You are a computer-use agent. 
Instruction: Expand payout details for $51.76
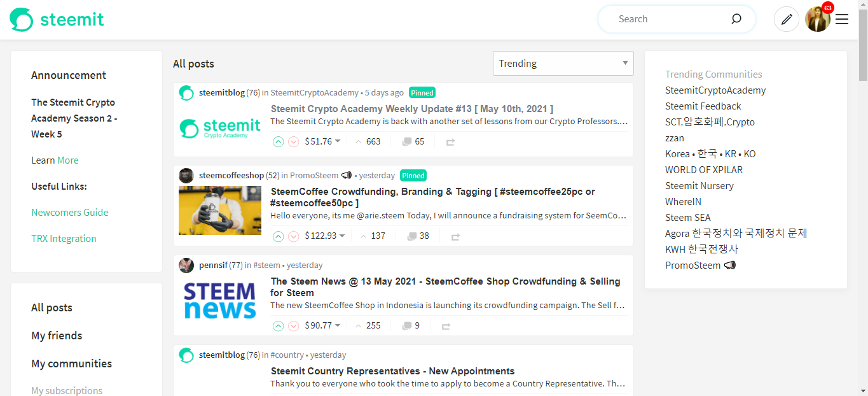[x=323, y=141]
